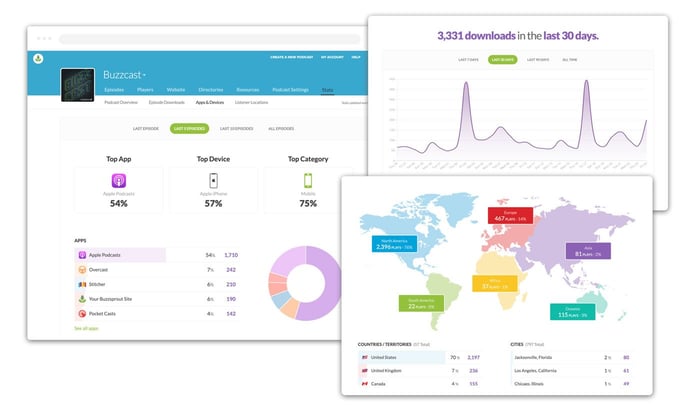Select Last 90 Days in downloads chart
Image resolution: width=694 pixels, height=406 pixels.
(538, 59)
